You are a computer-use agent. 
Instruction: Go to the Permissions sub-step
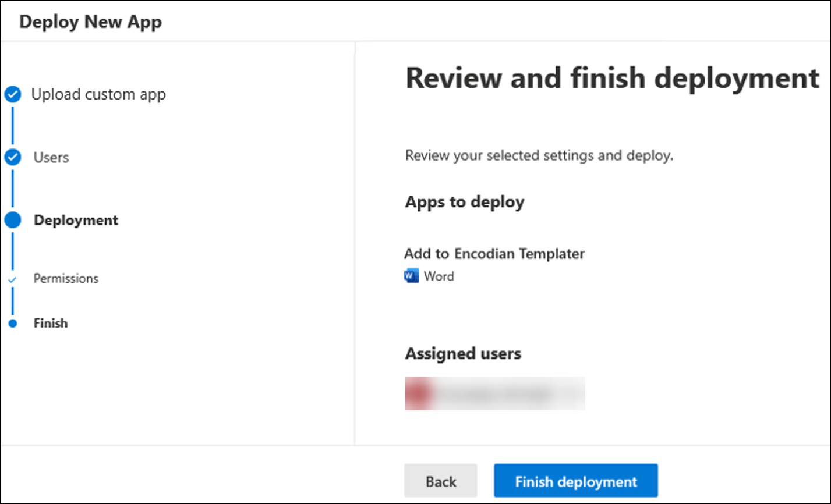point(66,278)
